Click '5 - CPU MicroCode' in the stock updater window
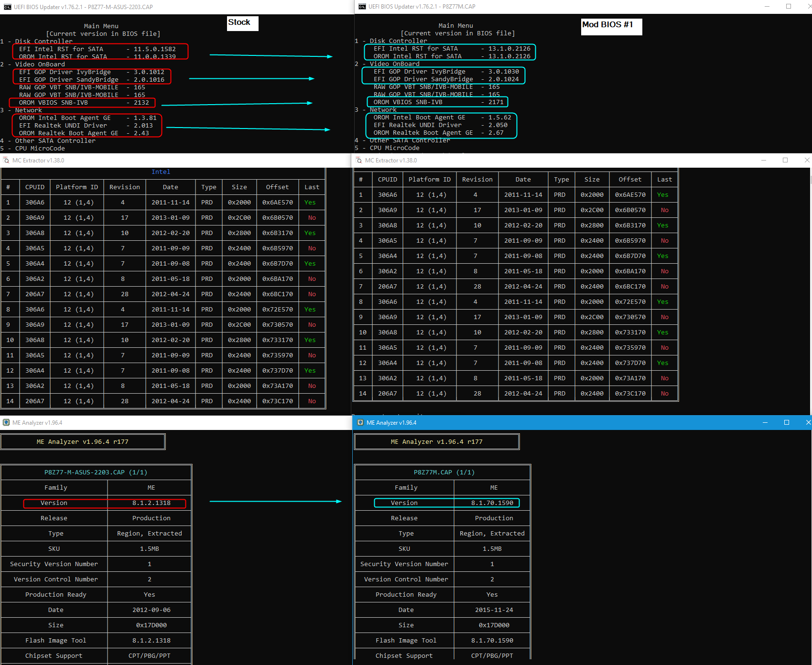Image resolution: width=812 pixels, height=665 pixels. point(32,149)
